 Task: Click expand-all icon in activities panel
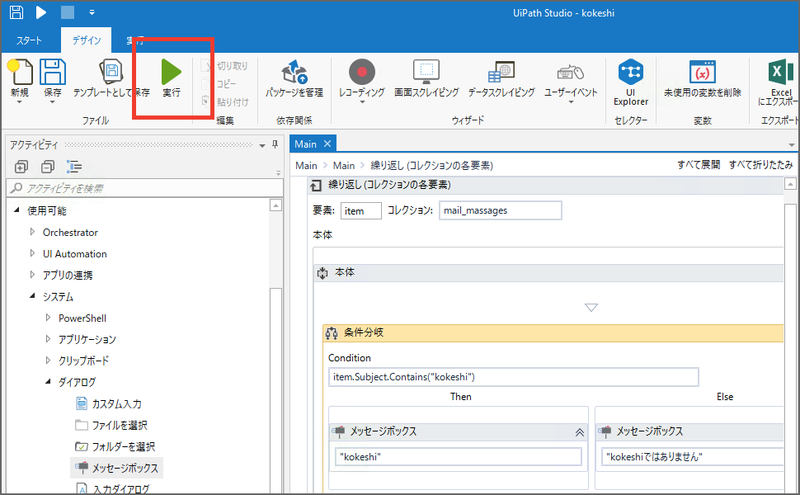click(x=21, y=166)
